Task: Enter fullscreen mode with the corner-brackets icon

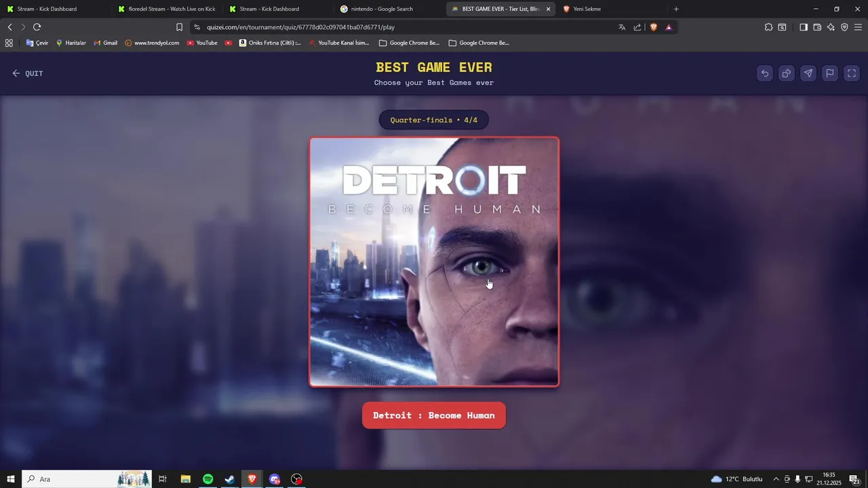Action: point(852,73)
